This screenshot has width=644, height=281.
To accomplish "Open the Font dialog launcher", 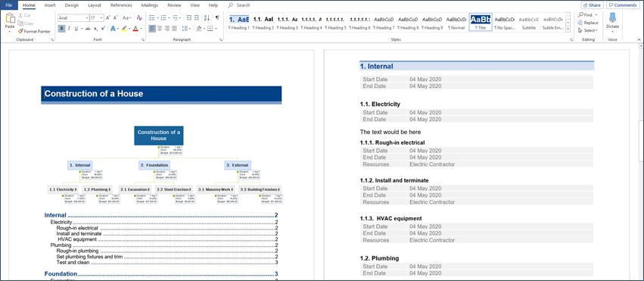I will (x=143, y=40).
